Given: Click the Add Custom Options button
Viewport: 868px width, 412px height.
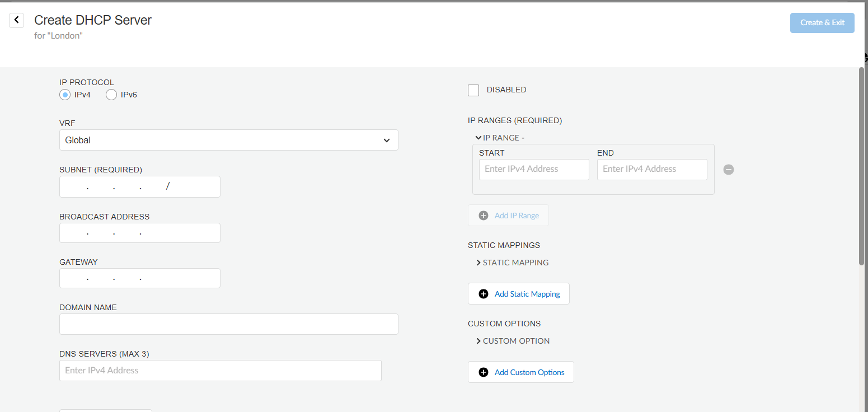Looking at the screenshot, I should (520, 372).
